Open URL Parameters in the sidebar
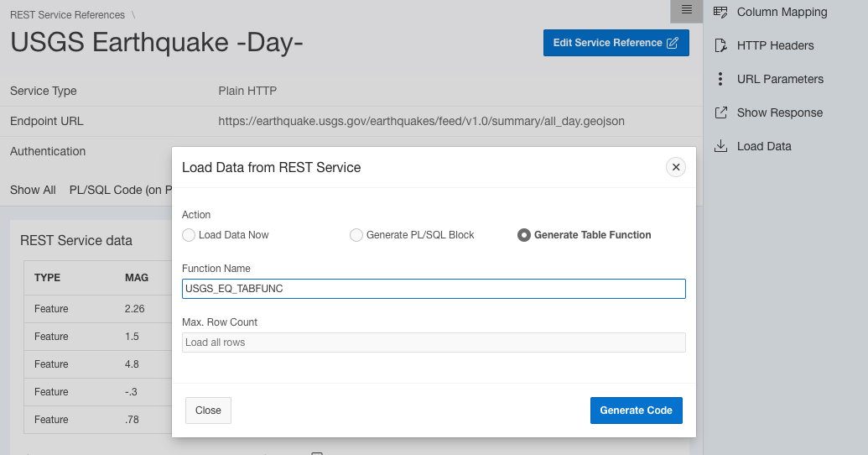868x455 pixels. pyautogui.click(x=780, y=79)
